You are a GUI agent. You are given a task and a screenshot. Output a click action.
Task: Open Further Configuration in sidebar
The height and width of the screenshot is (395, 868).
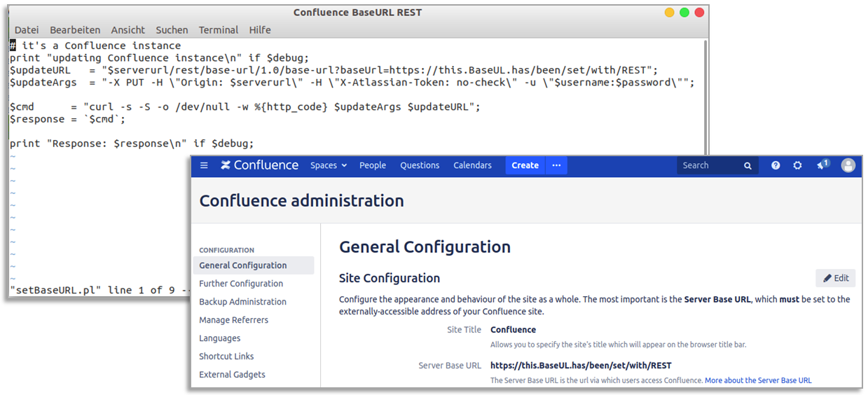241,284
